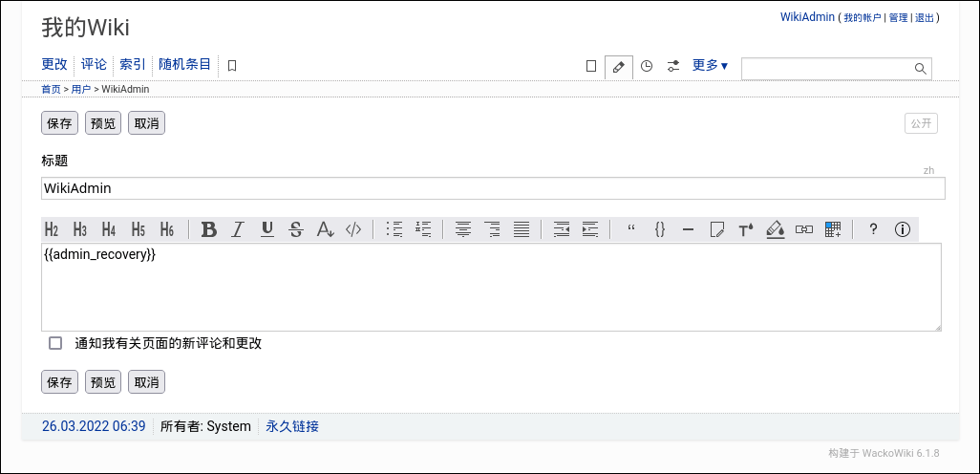The image size is (980, 474).
Task: Apply strikethrough formatting
Action: point(296,229)
